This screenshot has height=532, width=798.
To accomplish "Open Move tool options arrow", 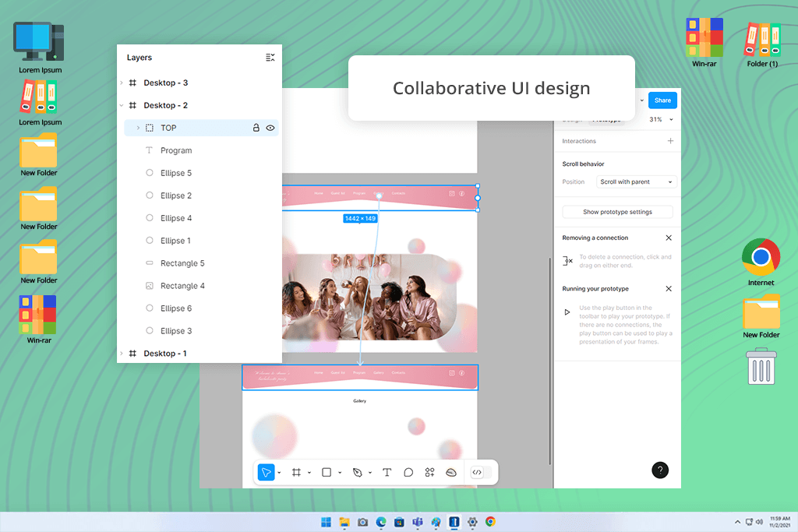I will 280,473.
